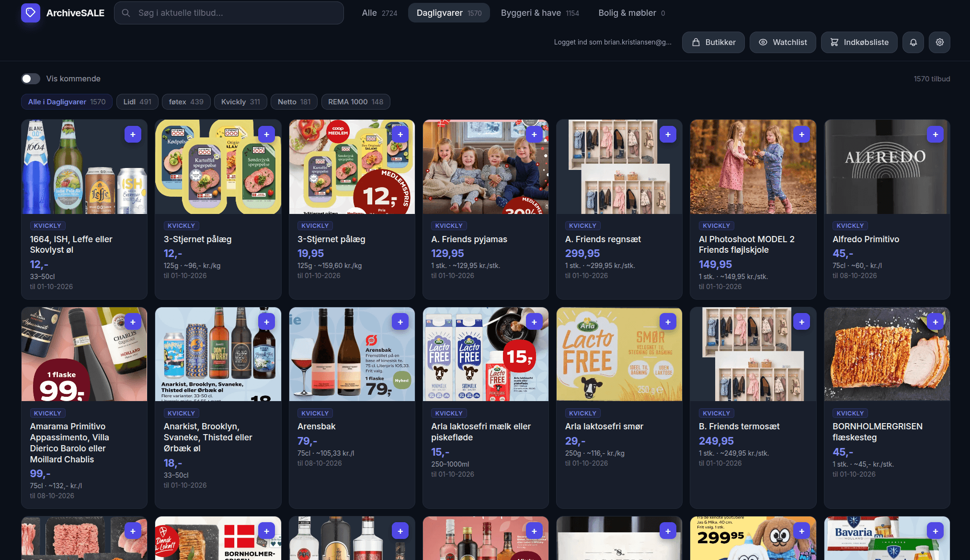
Task: Add Alfredo Primitivo to list
Action: 936,134
